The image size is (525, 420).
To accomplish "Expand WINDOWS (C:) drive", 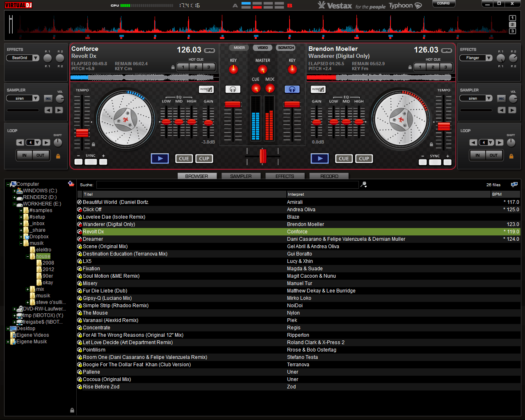I will point(14,191).
